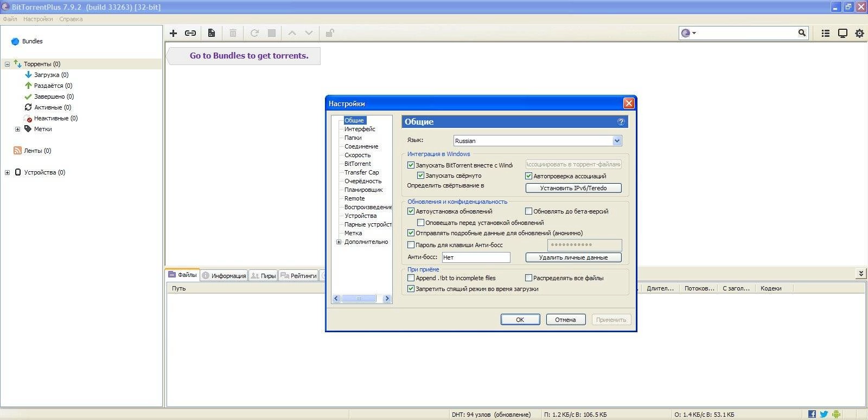Click the Stop torrent square icon
The image size is (868, 420).
click(272, 33)
